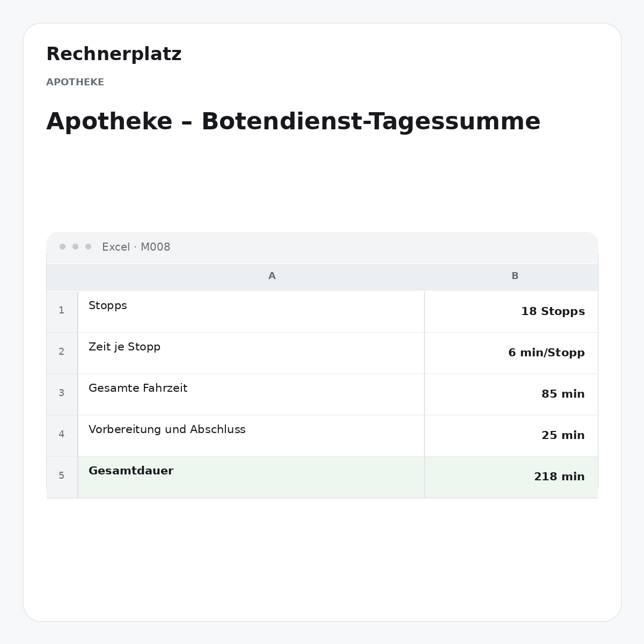The height and width of the screenshot is (644, 644).
Task: Click the Rechnerplatz heading
Action: [114, 54]
